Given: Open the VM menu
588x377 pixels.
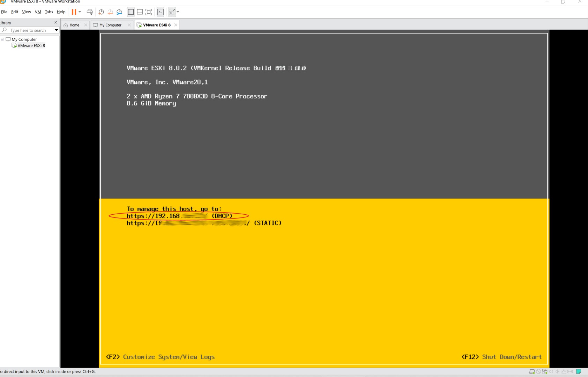Looking at the screenshot, I should coord(38,12).
